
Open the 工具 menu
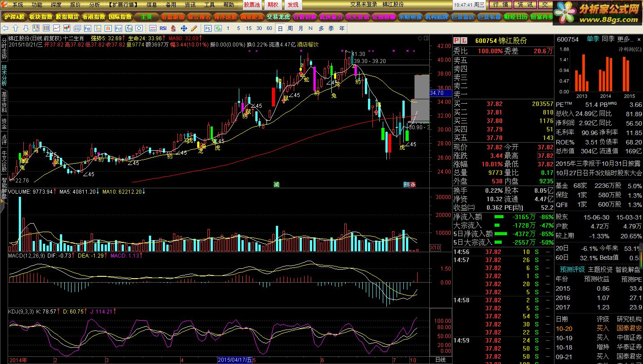click(209, 4)
